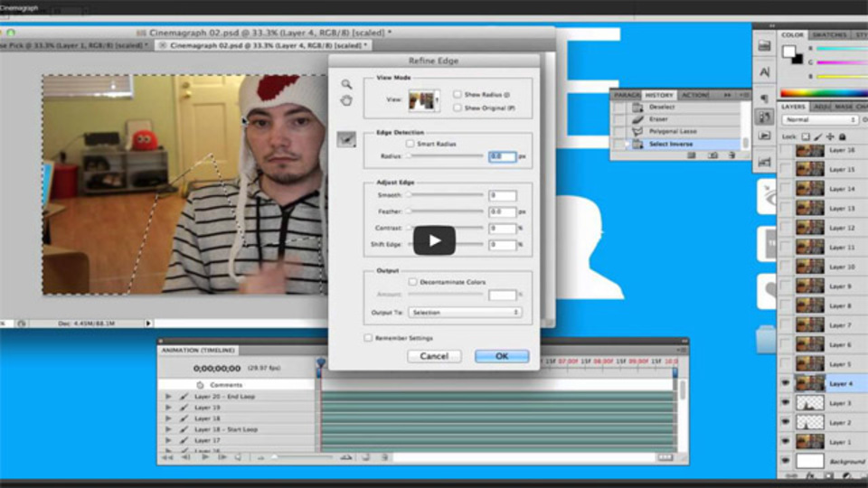Open the Character panel dock icon
The width and height of the screenshot is (868, 488).
click(x=765, y=72)
